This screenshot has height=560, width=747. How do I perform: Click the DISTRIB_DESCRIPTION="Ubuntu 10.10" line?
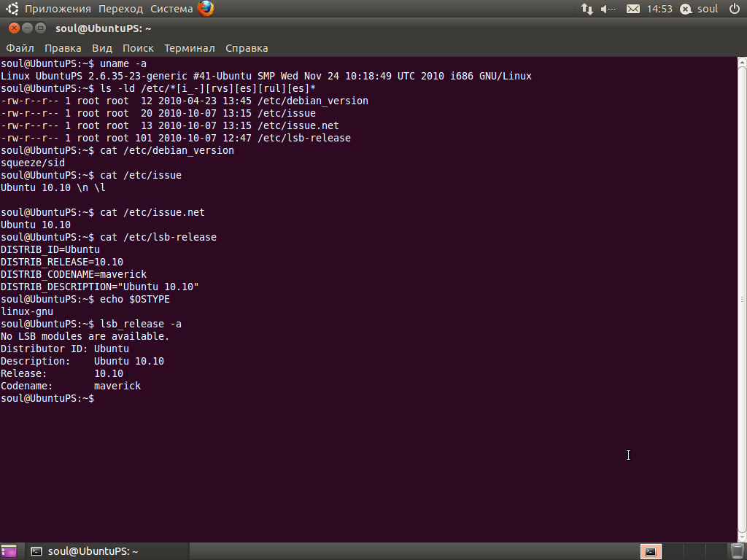click(99, 287)
